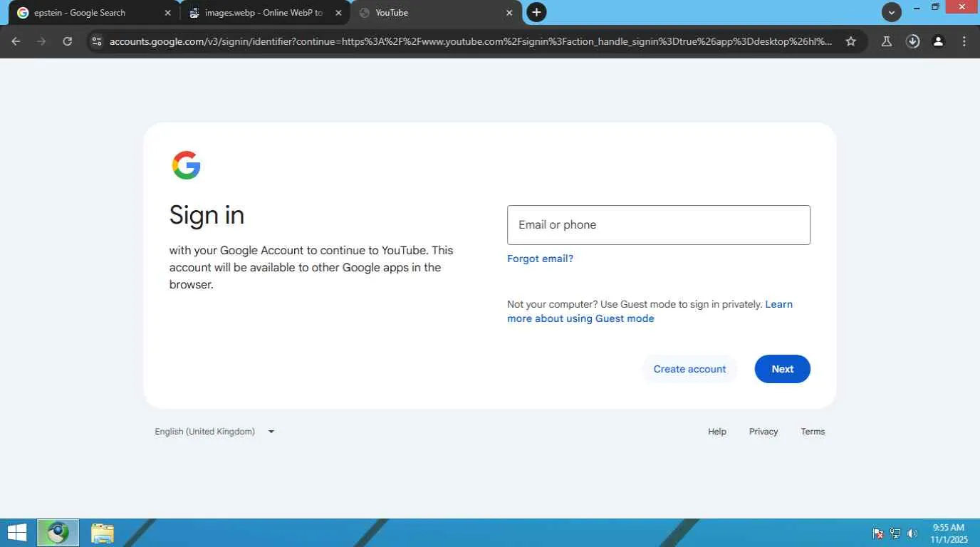Click the browser icon on the taskbar
The image size is (980, 547).
(x=58, y=533)
